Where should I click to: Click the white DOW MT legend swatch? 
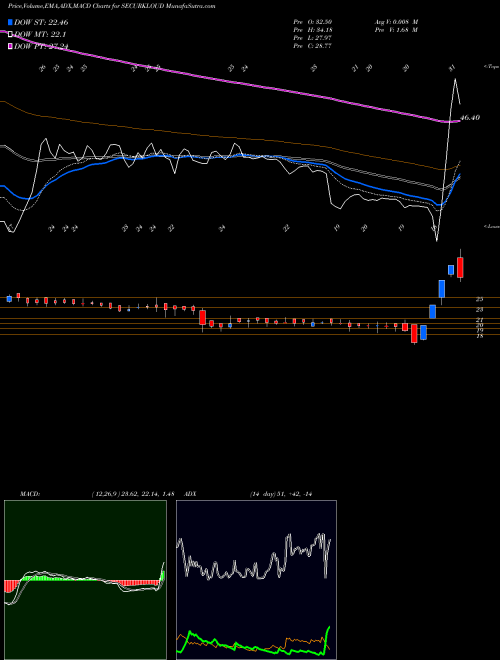(x=11, y=34)
